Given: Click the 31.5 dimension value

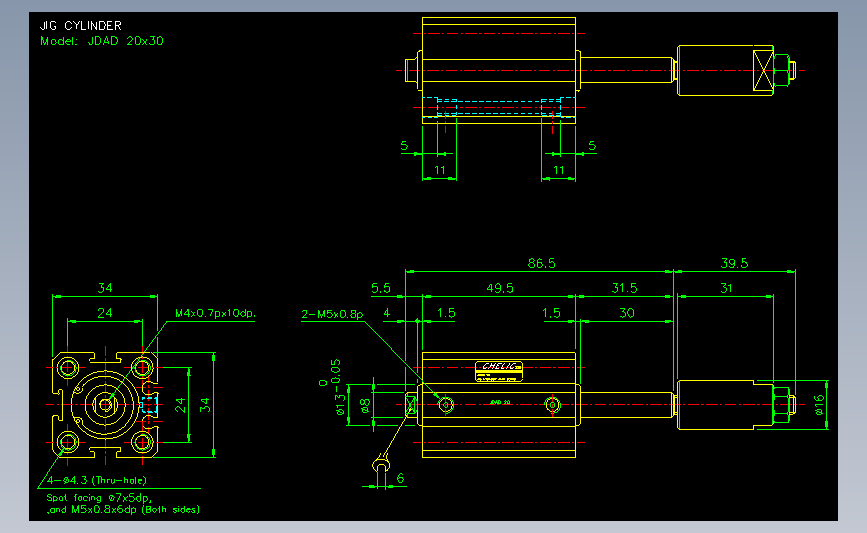Looking at the screenshot, I should [624, 288].
